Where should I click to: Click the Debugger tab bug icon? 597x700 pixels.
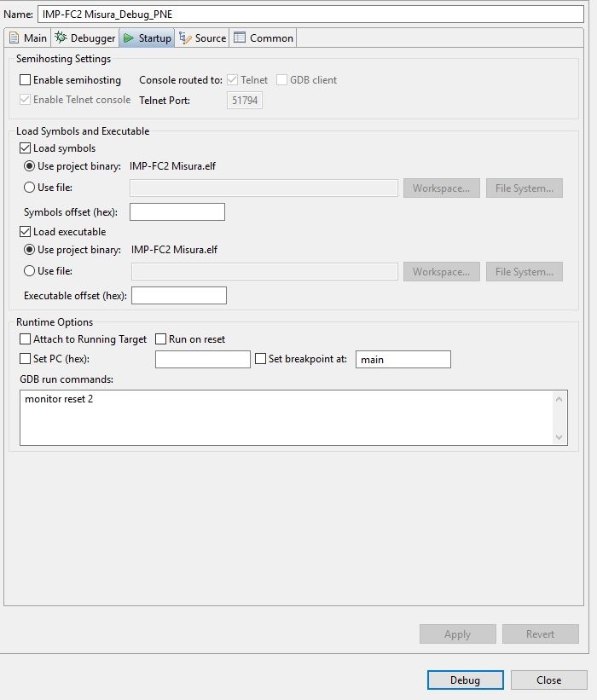click(x=61, y=38)
